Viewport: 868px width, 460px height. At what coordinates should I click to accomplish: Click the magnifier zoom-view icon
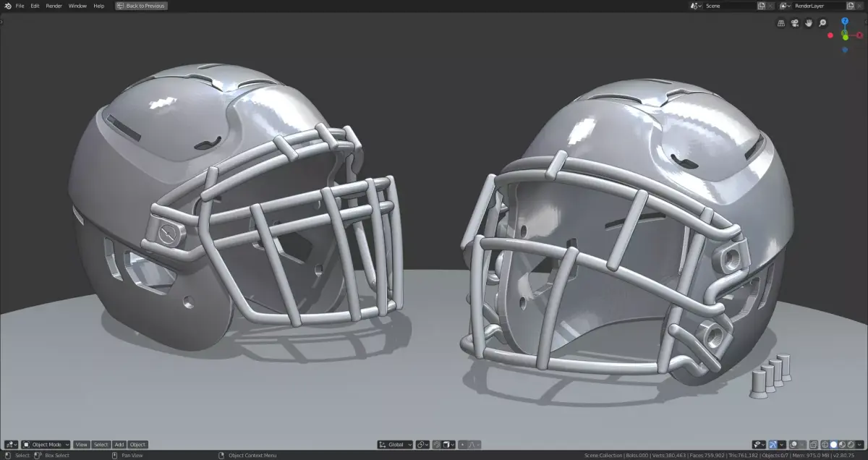pos(822,23)
